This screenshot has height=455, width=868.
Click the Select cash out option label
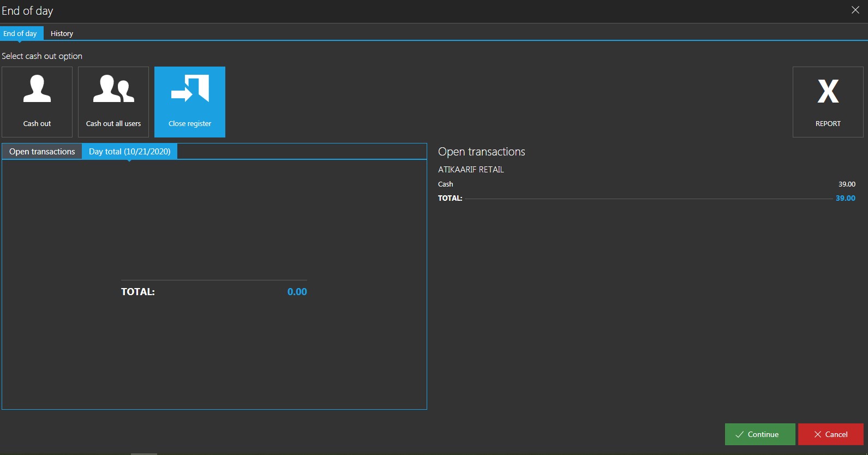[x=42, y=56]
